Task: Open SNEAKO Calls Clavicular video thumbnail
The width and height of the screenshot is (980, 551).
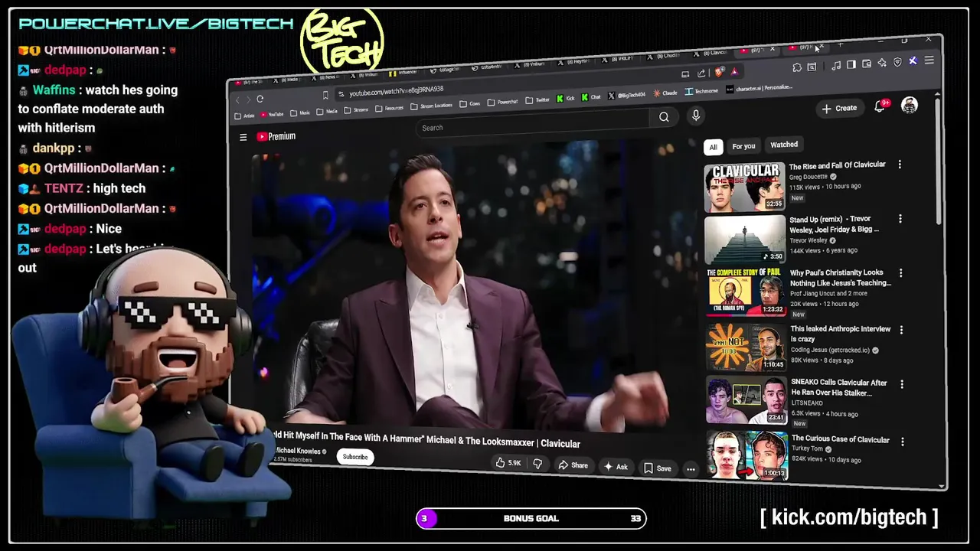Action: [x=746, y=401]
